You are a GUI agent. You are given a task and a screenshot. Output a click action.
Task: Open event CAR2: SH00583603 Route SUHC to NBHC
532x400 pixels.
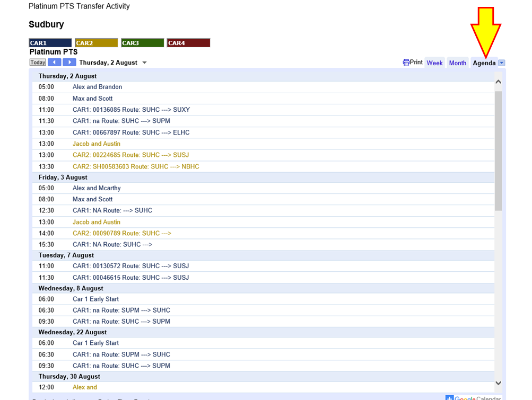coord(136,166)
